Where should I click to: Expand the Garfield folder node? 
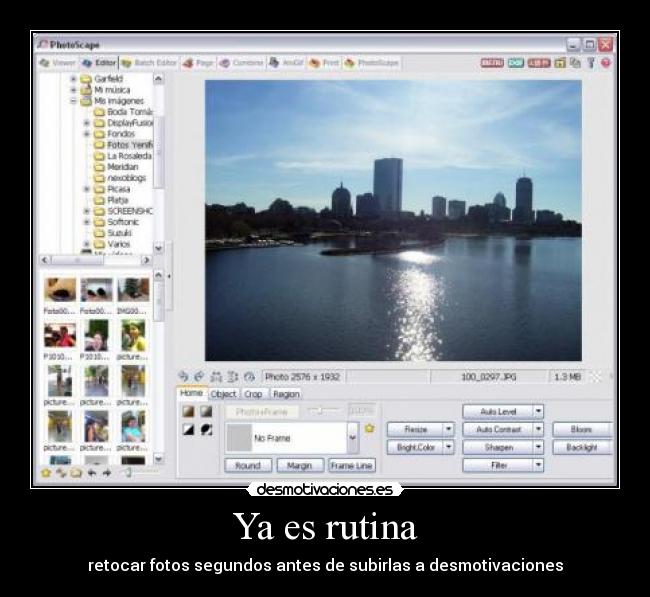coord(74,78)
